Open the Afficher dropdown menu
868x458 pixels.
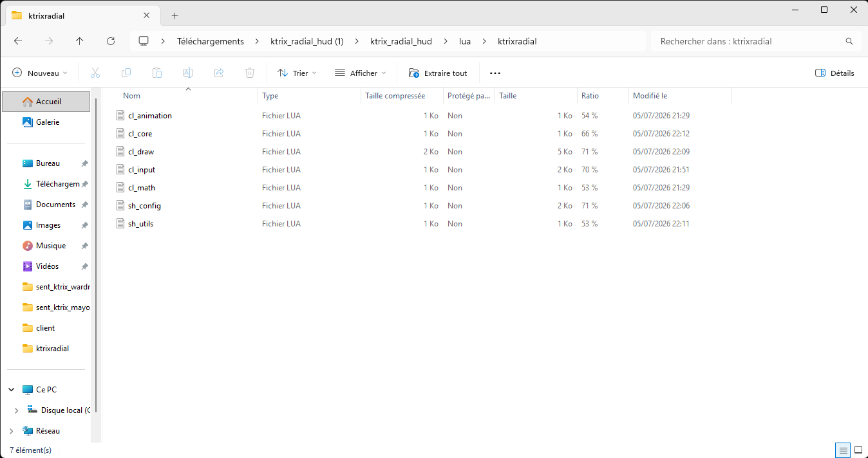361,73
